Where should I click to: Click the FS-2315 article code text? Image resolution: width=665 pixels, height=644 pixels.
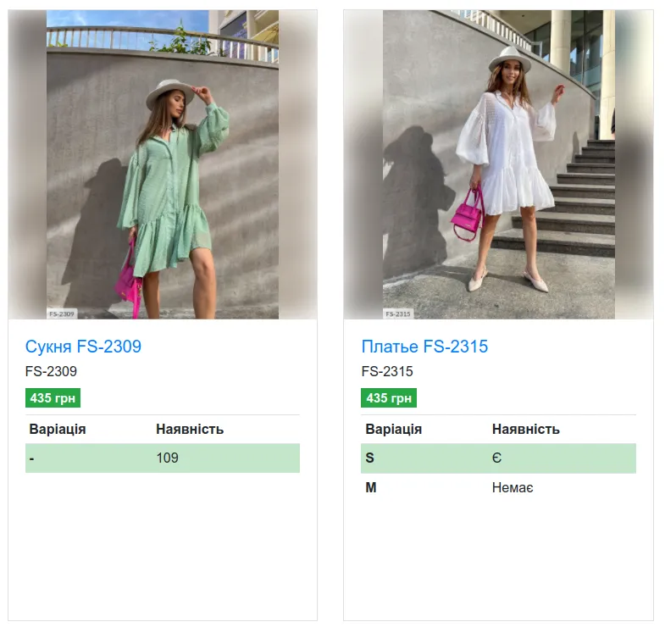click(x=387, y=371)
